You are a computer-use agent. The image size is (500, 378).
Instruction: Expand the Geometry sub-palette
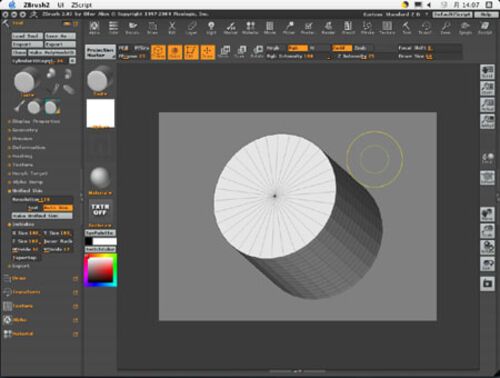click(x=24, y=130)
